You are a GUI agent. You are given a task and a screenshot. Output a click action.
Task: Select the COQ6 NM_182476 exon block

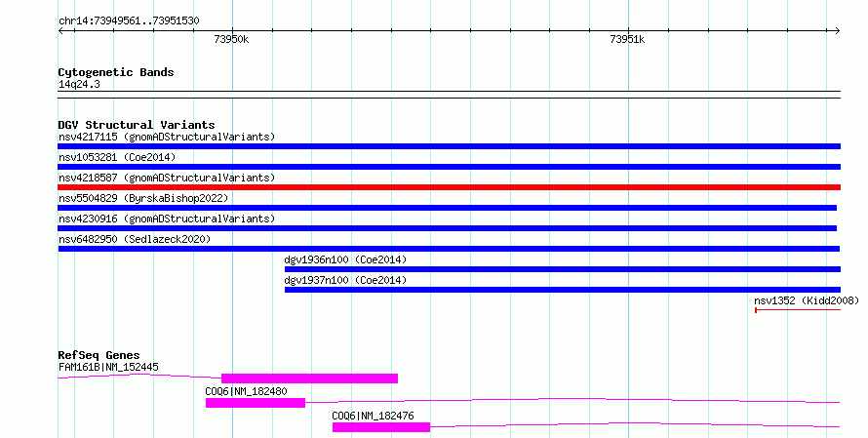[381, 427]
